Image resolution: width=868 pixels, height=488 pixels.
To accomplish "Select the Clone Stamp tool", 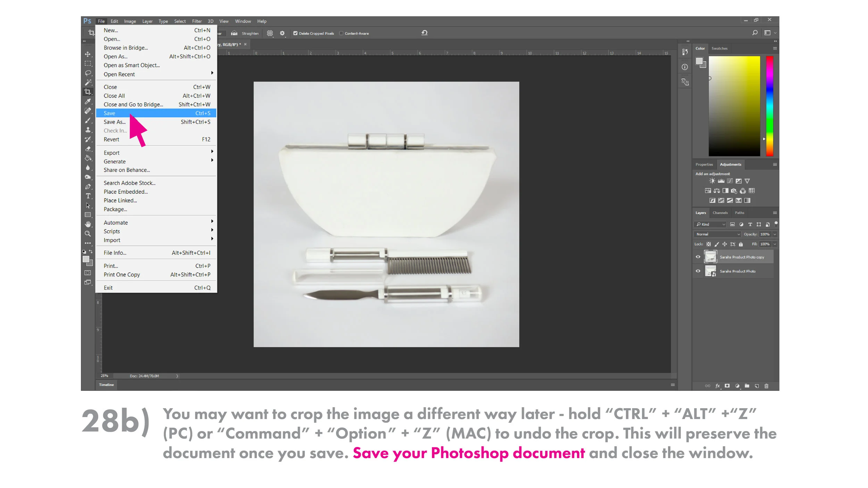I will coord(88,130).
